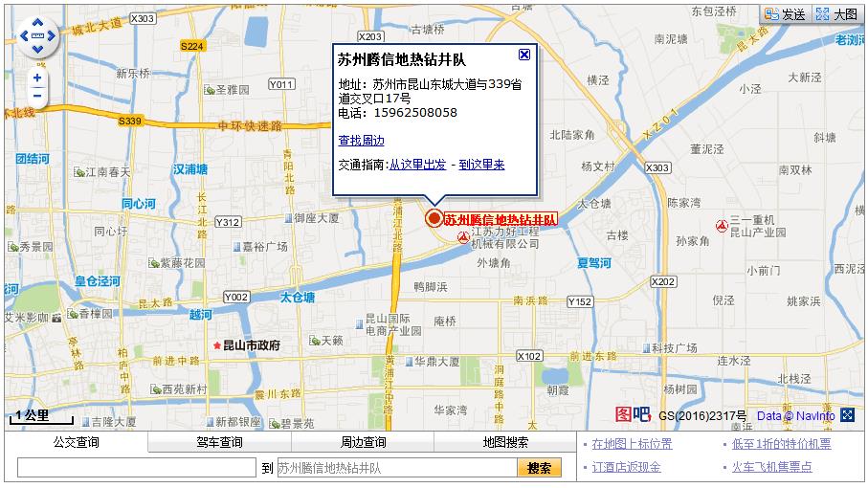
Task: Open the 地图搜索 tab
Action: [505, 442]
